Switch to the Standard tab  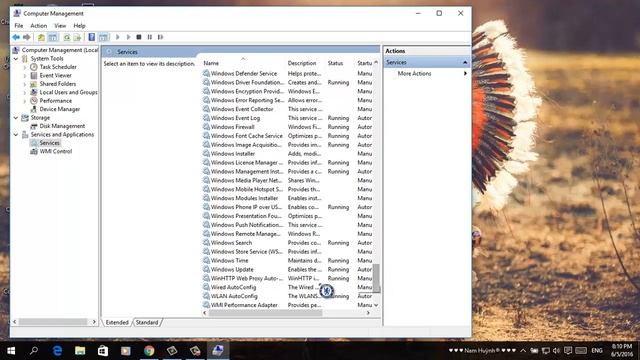147,322
